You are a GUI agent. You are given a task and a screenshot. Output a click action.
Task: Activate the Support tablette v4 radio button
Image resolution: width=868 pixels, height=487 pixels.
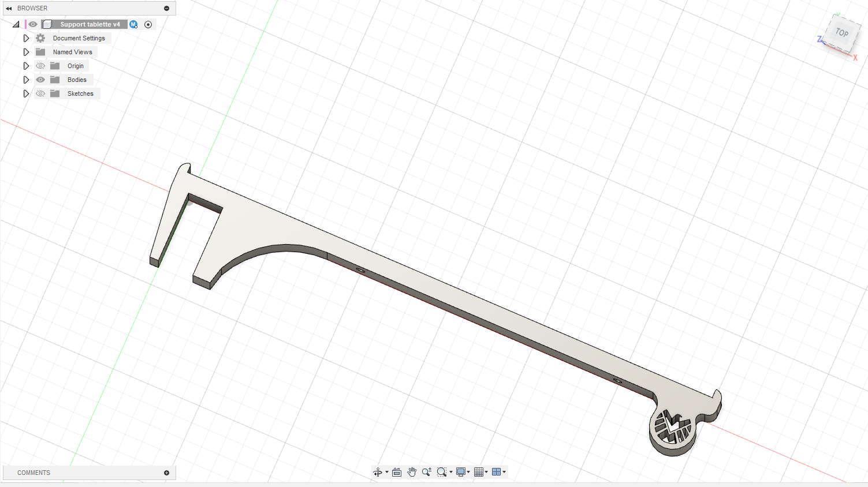pos(148,24)
